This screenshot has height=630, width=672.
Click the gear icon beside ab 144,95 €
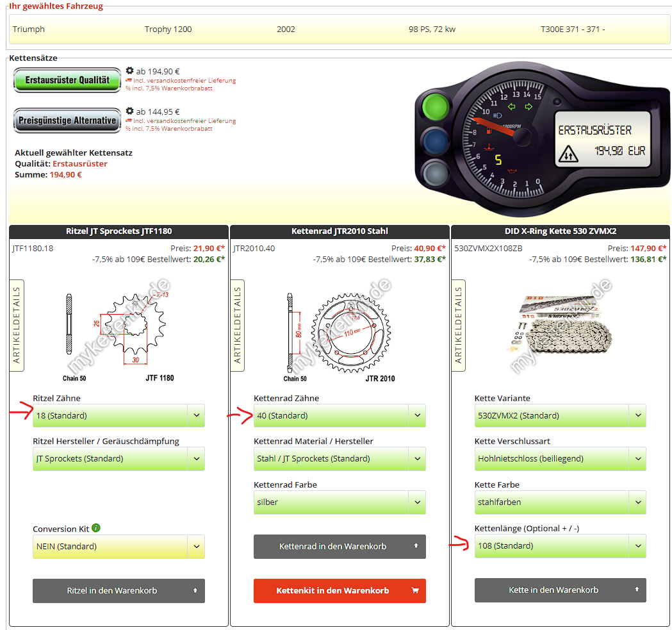click(x=129, y=111)
